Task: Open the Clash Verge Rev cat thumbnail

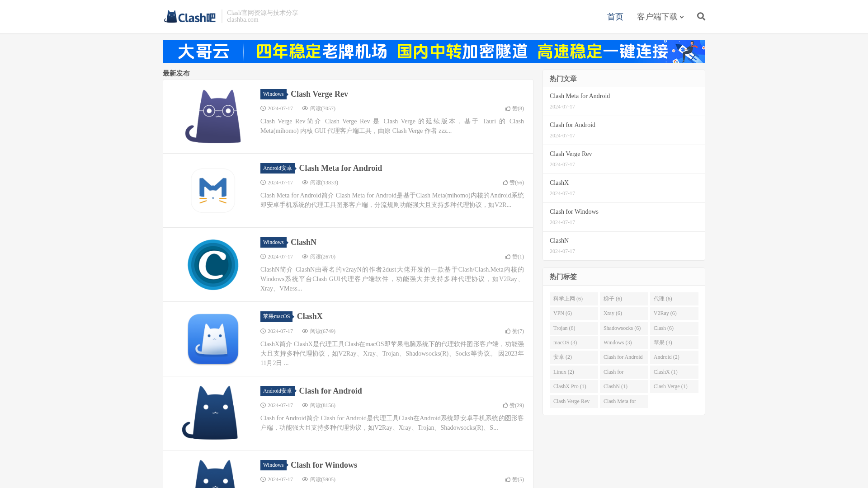Action: (x=213, y=117)
